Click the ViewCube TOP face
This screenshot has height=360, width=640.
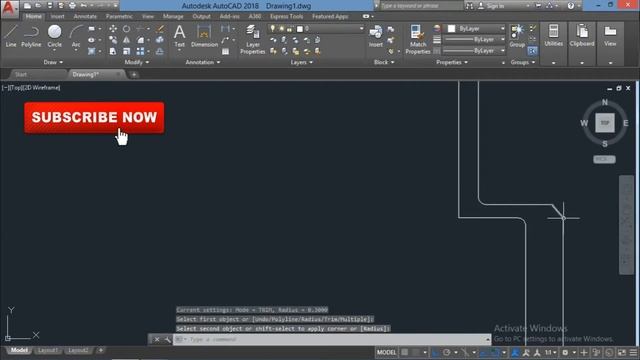[604, 123]
